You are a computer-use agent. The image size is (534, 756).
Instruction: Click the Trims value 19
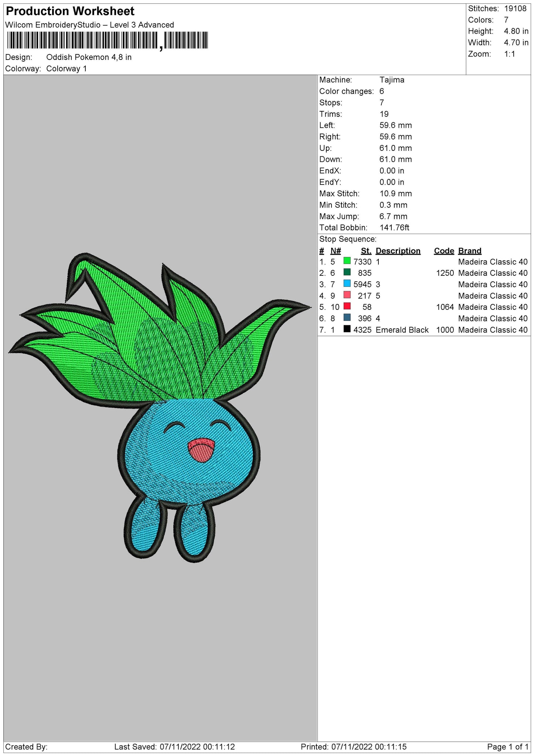click(384, 114)
